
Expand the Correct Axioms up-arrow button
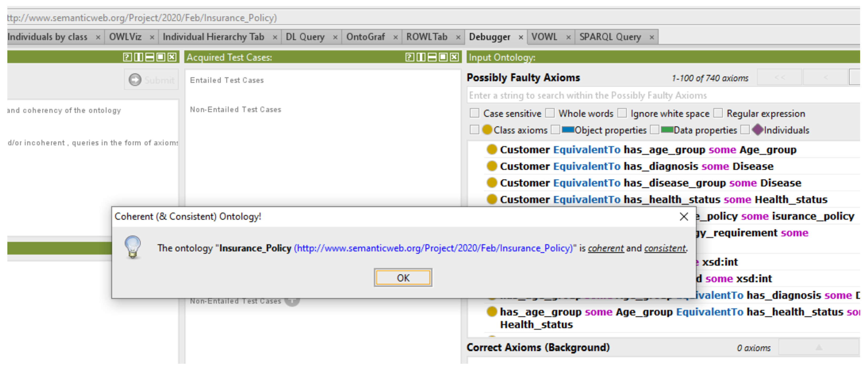[x=819, y=348]
